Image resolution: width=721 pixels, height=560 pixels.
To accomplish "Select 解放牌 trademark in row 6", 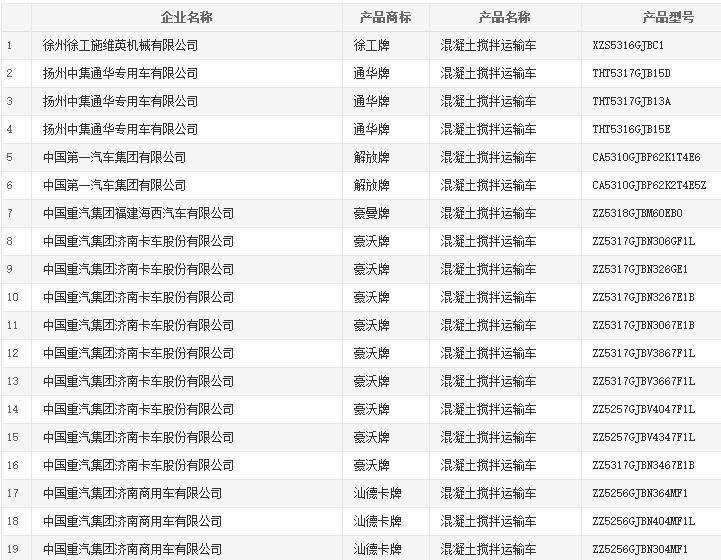I will [372, 185].
